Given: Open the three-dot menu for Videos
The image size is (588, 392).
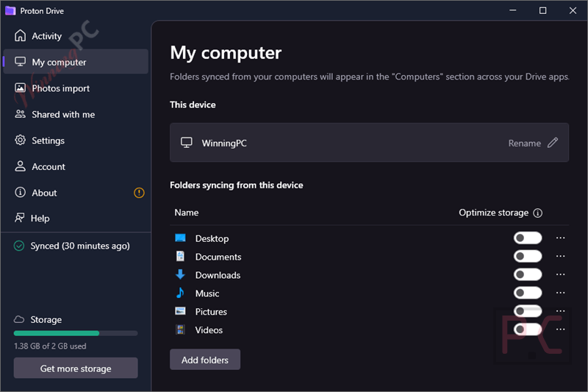Looking at the screenshot, I should [560, 329].
